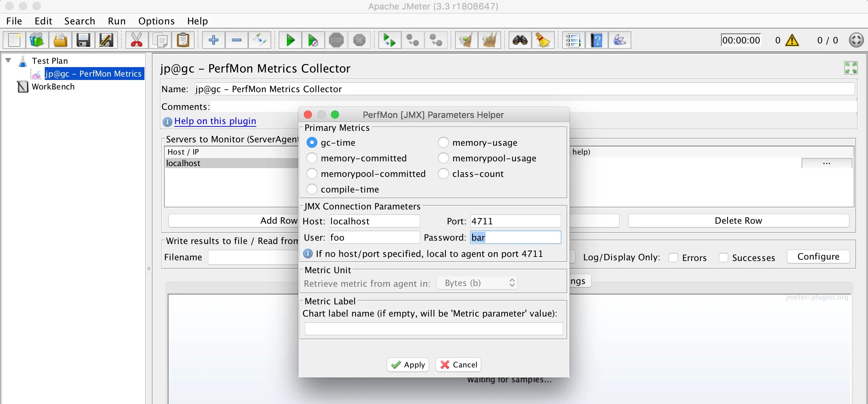Click the Apply button in helper dialog
Viewport: 868px width, 404px height.
point(408,365)
